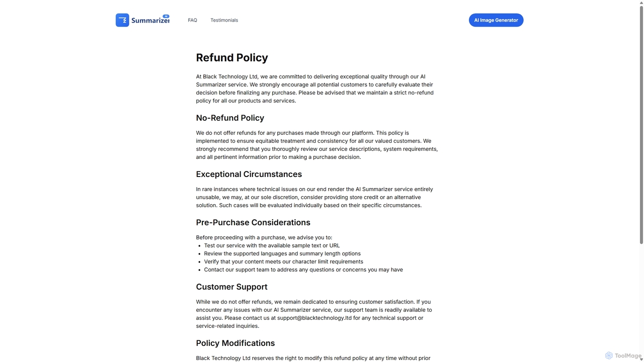Image resolution: width=644 pixels, height=362 pixels.
Task: Click the "Exceptional Circumstances" heading
Action: tap(249, 174)
